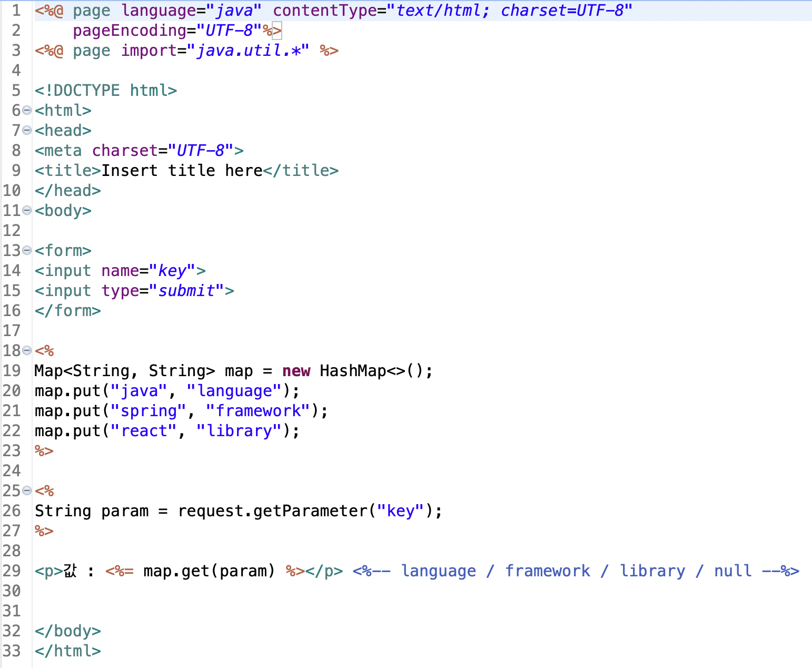Collapse the html tag fold on line 6
Image resolution: width=812 pixels, height=668 pixels.
(27, 110)
